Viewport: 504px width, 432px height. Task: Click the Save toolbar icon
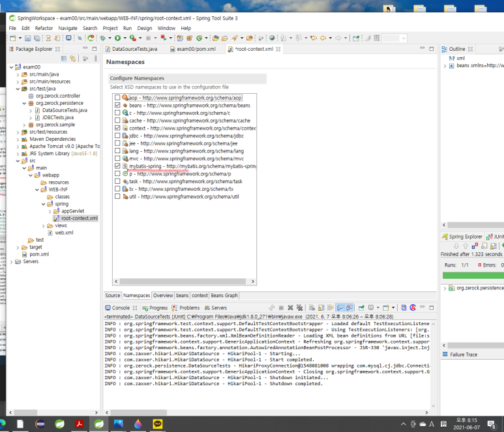(x=27, y=38)
